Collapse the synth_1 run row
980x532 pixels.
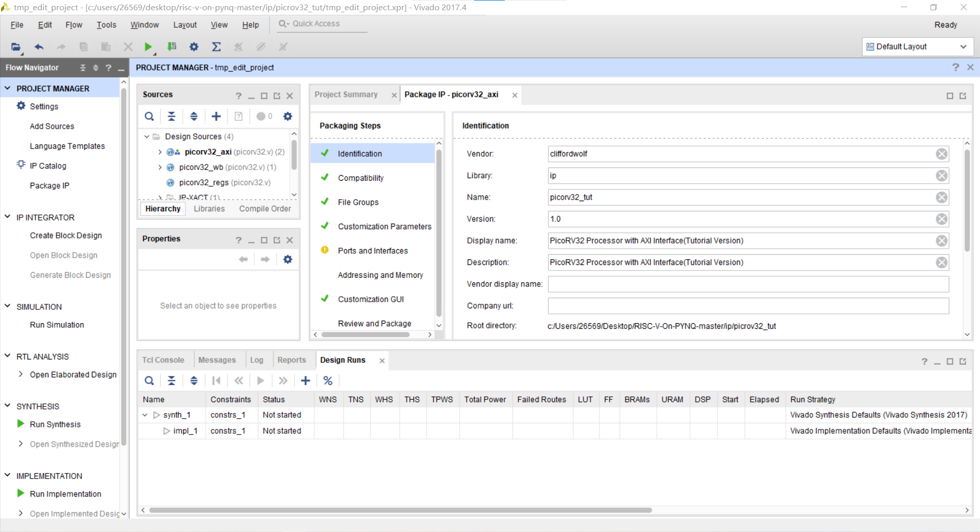click(x=145, y=415)
